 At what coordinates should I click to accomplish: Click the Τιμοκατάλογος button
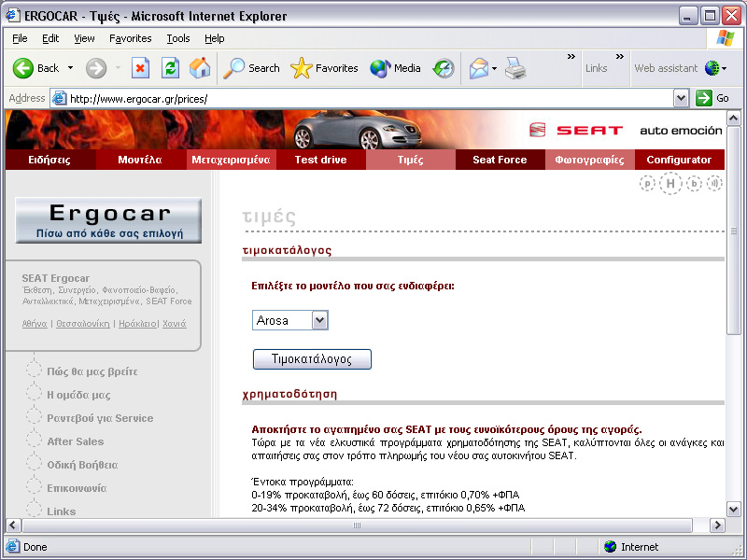(312, 359)
